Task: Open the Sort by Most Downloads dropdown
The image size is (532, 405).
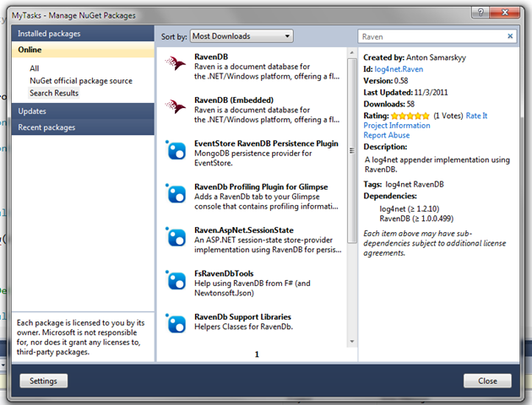Action: coord(242,36)
